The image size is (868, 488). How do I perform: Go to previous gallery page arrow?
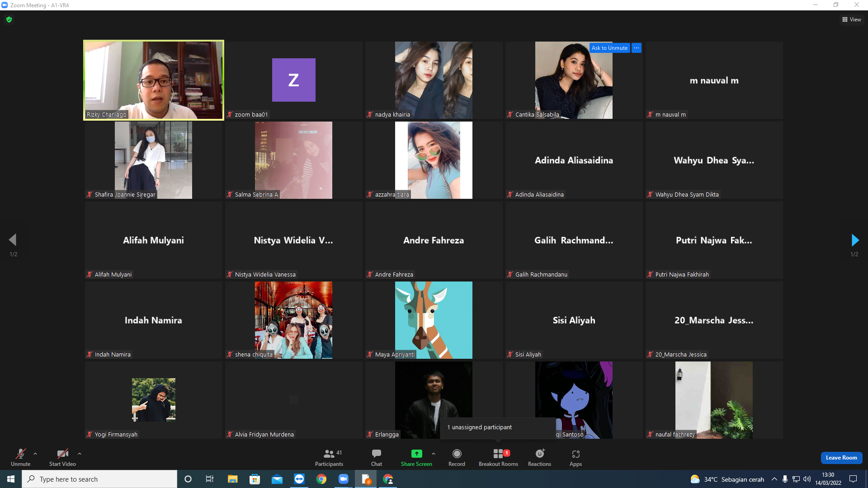(x=13, y=239)
